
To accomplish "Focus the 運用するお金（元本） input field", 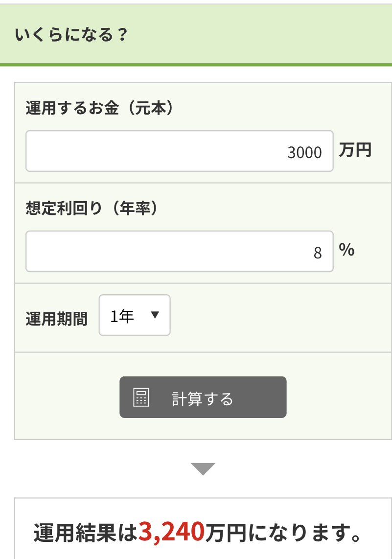I will pyautogui.click(x=180, y=151).
